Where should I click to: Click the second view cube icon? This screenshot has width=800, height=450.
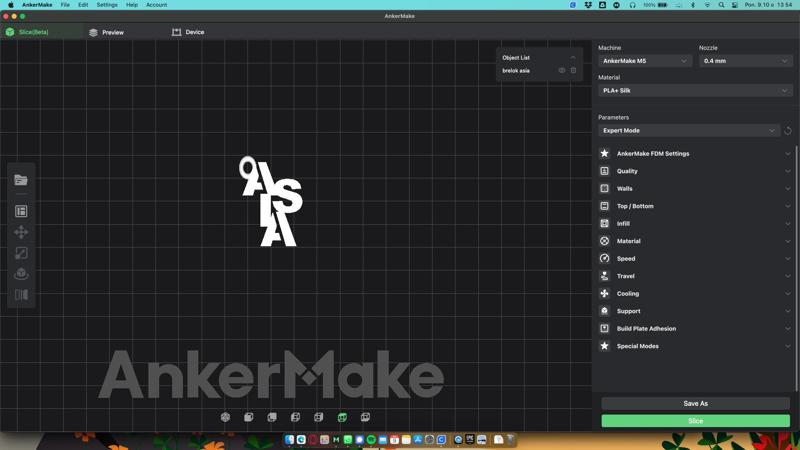pos(248,417)
